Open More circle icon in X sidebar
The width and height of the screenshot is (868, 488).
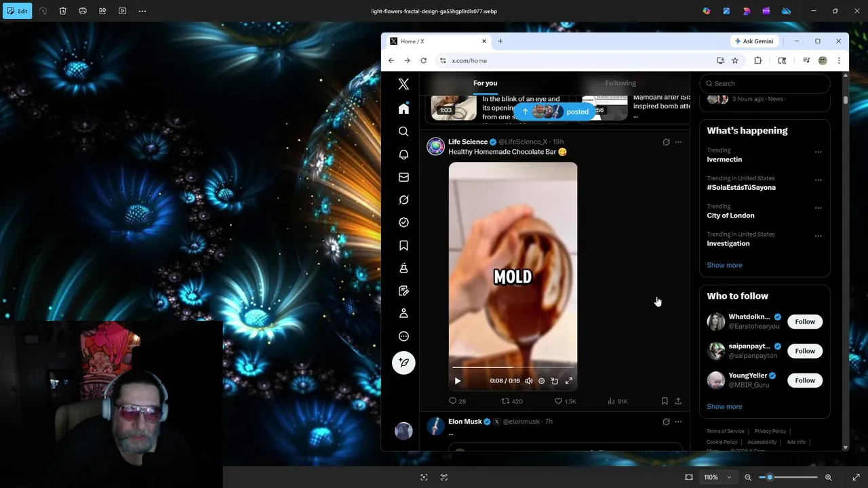pos(403,336)
